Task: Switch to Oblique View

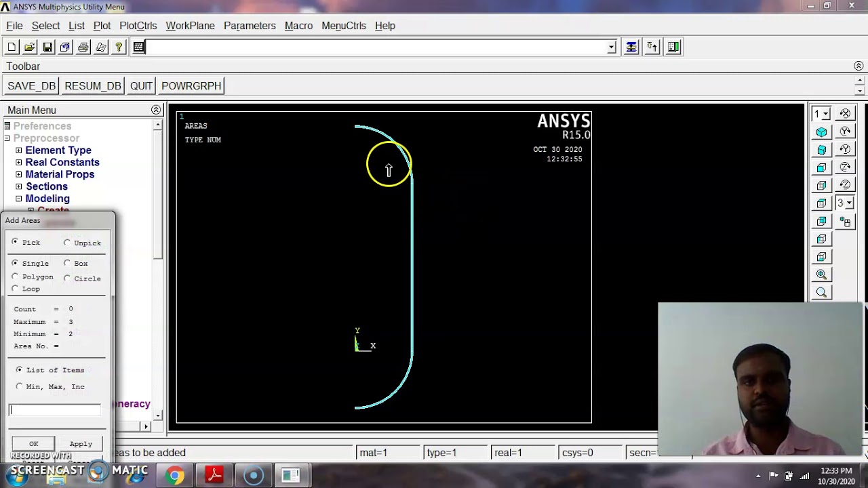Action: 822,149
